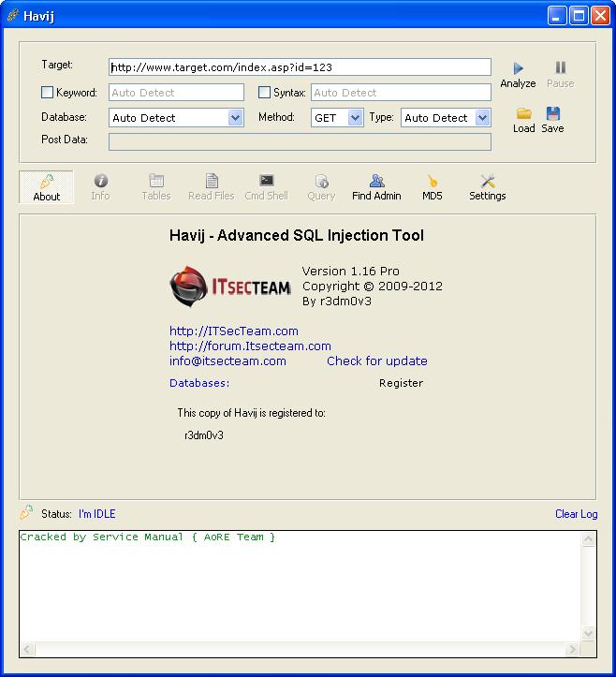
Task: Click the 'I'm IDLE' status text
Action: (97, 514)
